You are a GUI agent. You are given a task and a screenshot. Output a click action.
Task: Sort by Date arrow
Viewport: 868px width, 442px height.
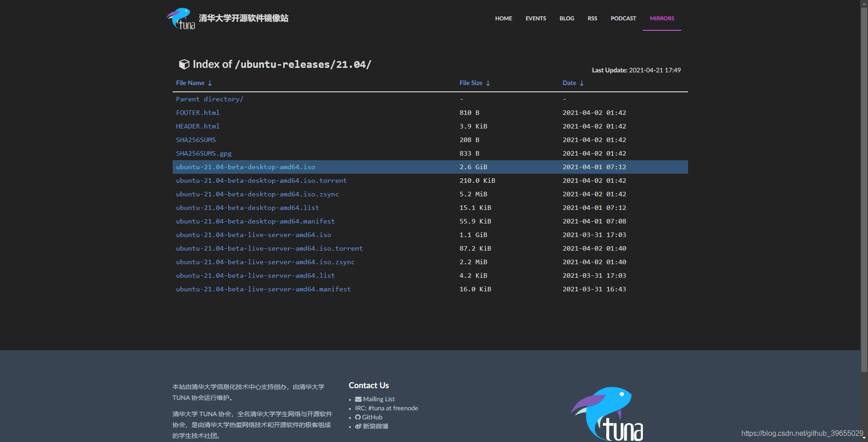pos(582,83)
